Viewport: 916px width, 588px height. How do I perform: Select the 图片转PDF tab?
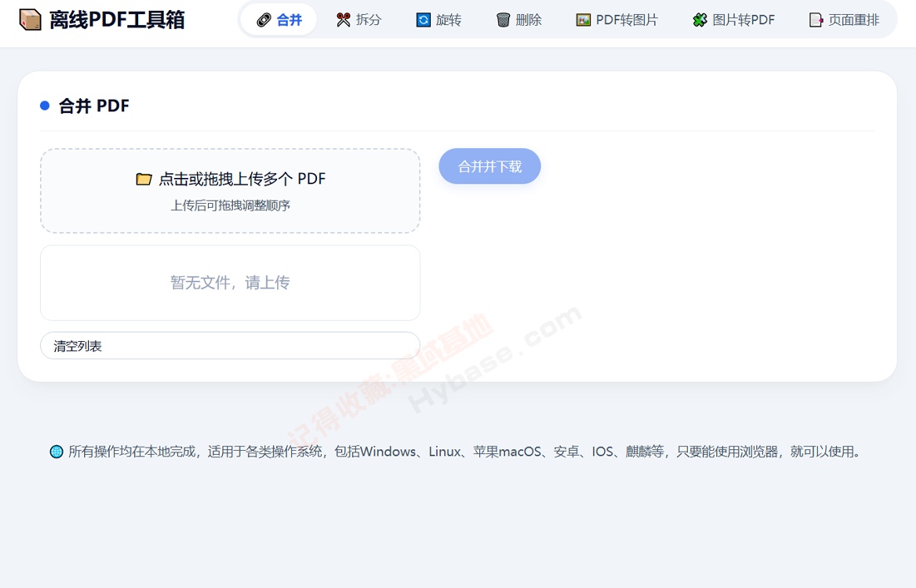click(733, 20)
